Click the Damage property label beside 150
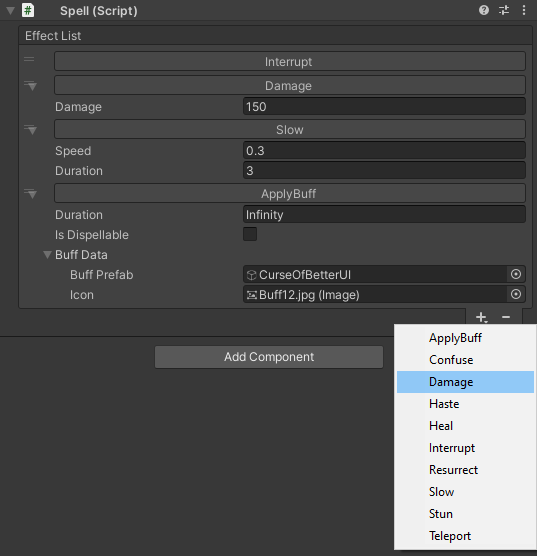 click(78, 107)
